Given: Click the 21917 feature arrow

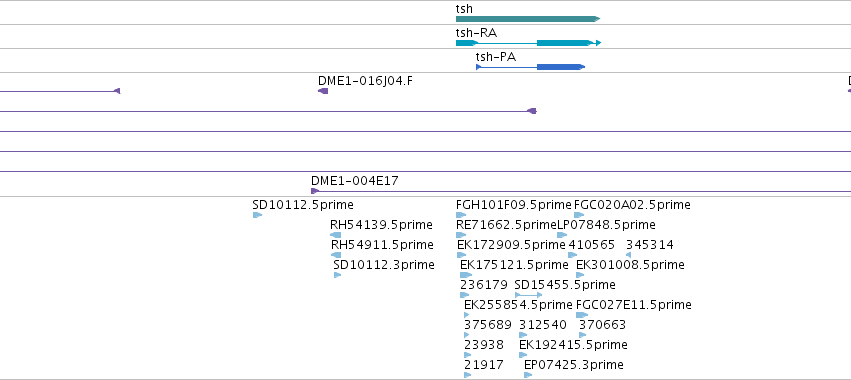Looking at the screenshot, I should (468, 375).
